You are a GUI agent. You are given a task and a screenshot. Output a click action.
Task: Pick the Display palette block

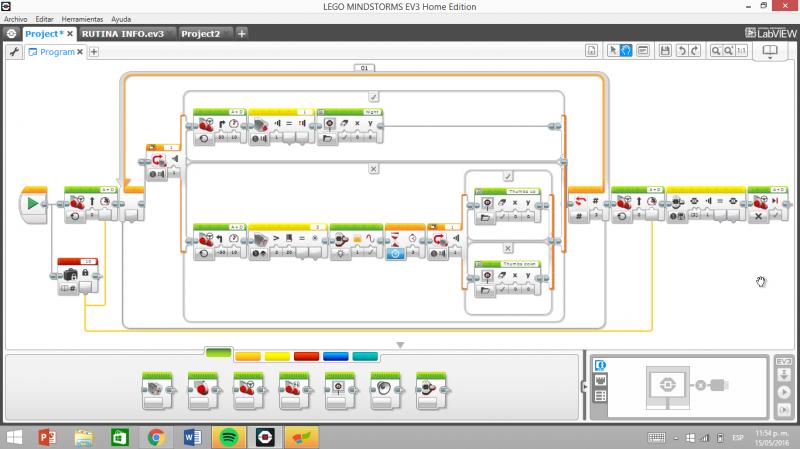(340, 391)
